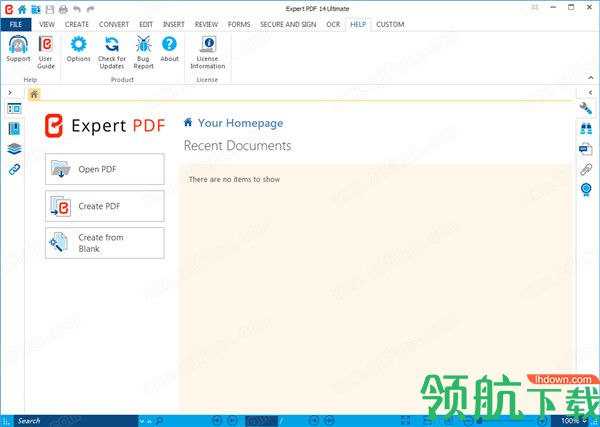Switch to the FORMS tab
Screen dimensions: 600x427
pos(239,24)
